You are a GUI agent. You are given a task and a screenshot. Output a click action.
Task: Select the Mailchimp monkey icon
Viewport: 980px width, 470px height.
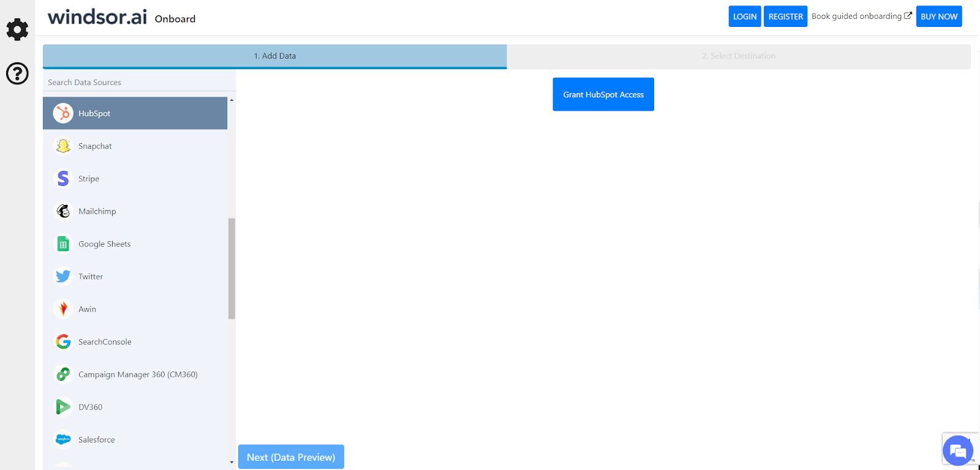coord(63,211)
